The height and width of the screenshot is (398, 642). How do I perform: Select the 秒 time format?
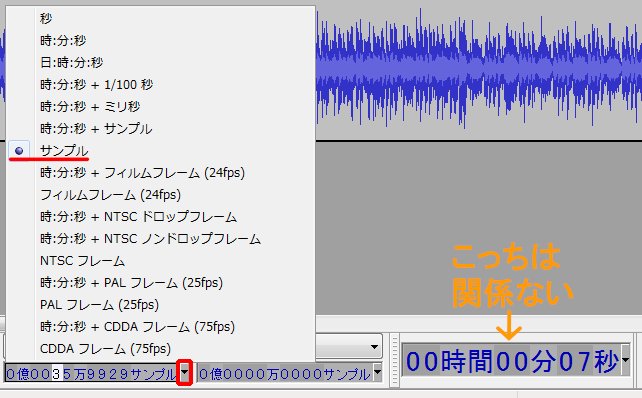[161, 18]
